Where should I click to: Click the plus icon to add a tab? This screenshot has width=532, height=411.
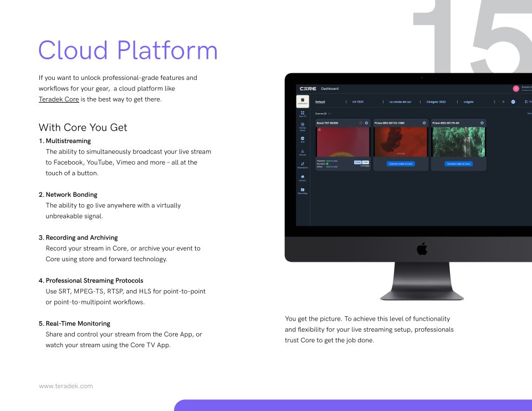tap(503, 102)
